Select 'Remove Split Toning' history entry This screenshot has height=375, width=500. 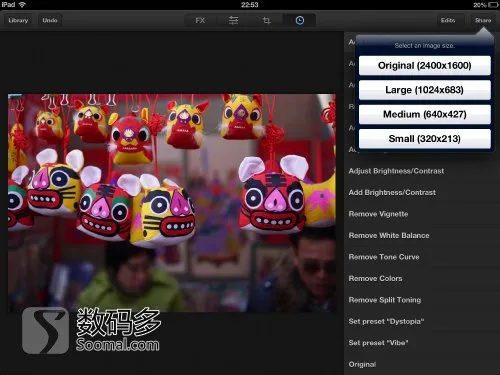point(422,300)
